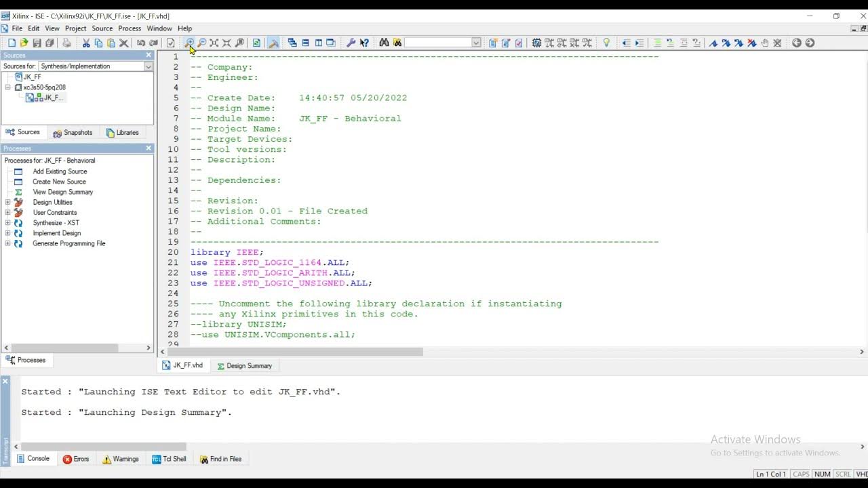Select Create New Source process

[x=59, y=182]
